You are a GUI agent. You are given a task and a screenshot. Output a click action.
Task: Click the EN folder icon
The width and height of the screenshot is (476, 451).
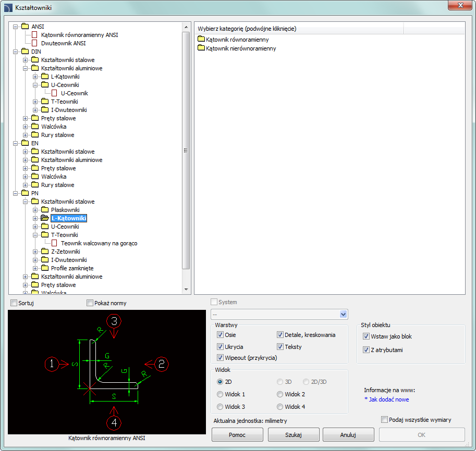(25, 143)
